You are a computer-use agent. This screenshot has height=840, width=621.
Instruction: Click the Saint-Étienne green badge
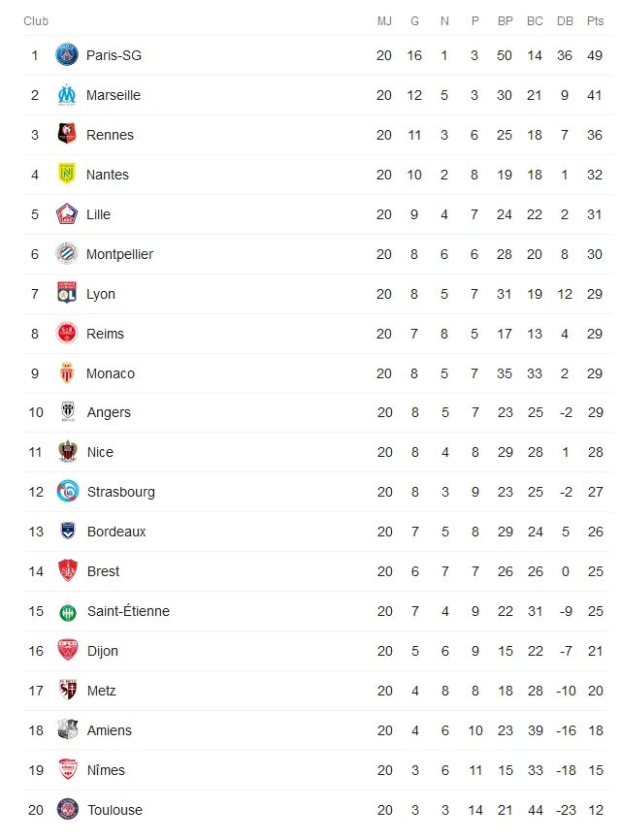[68, 611]
